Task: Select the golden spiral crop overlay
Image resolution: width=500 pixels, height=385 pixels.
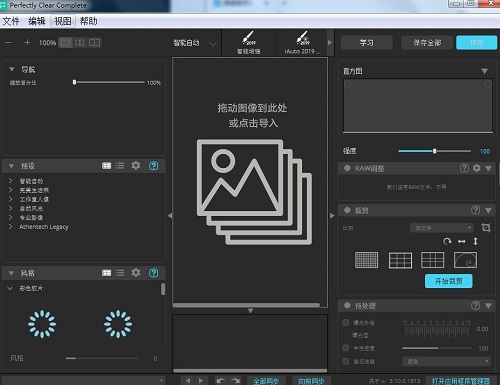Action: click(465, 260)
